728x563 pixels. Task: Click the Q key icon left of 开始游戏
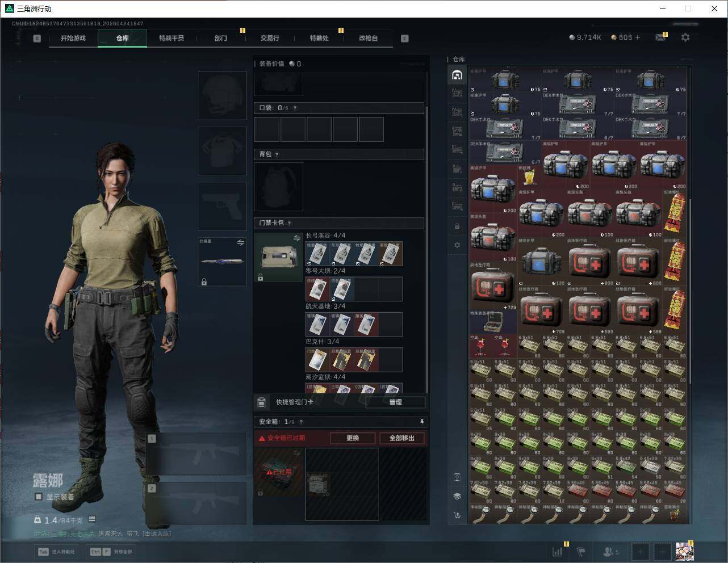click(x=37, y=39)
